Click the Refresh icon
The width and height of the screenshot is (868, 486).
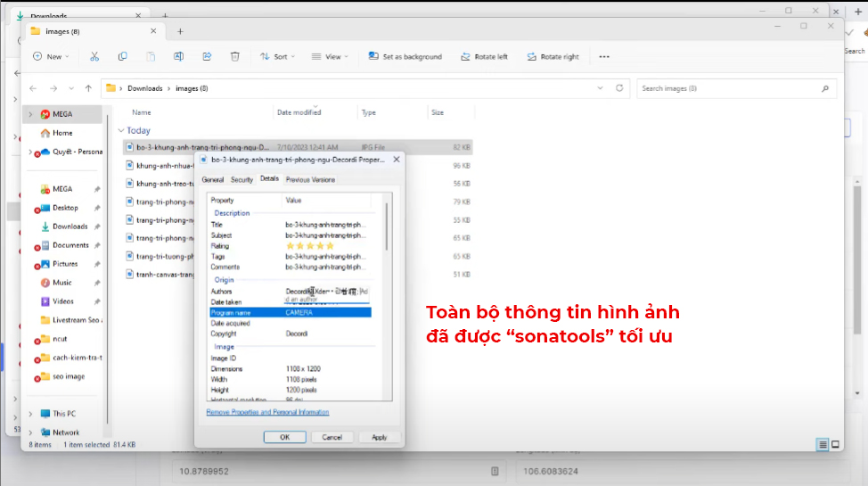[x=619, y=88]
